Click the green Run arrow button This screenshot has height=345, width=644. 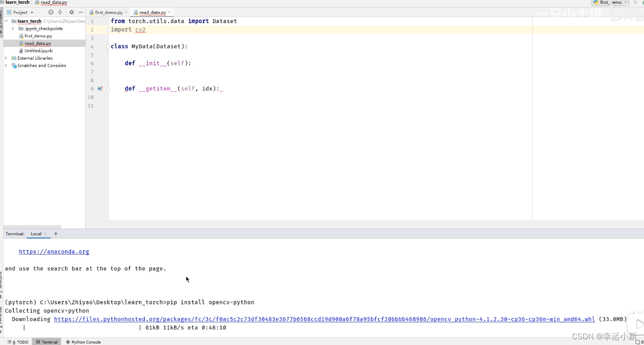[635, 2]
